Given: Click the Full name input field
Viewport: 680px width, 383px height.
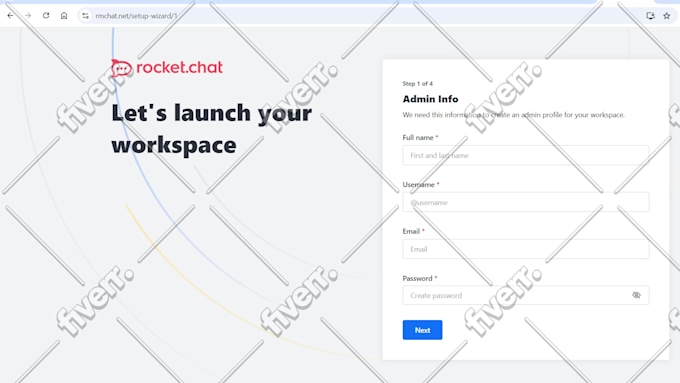Looking at the screenshot, I should click(526, 155).
